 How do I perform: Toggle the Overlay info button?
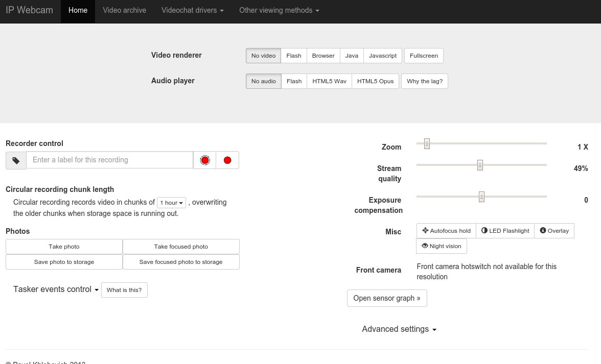point(554,231)
